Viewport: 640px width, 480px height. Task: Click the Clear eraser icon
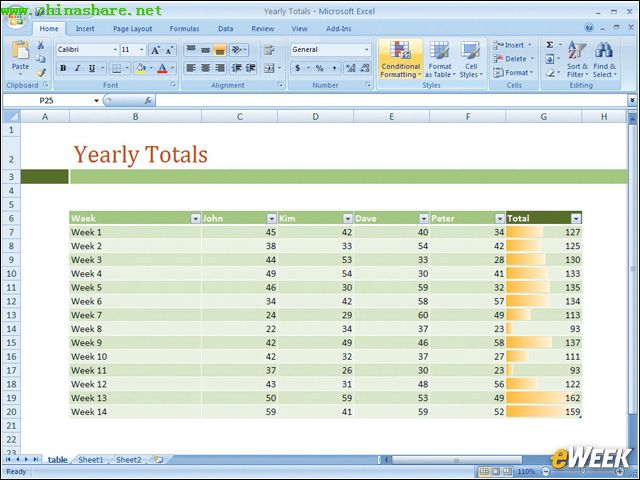[x=550, y=73]
